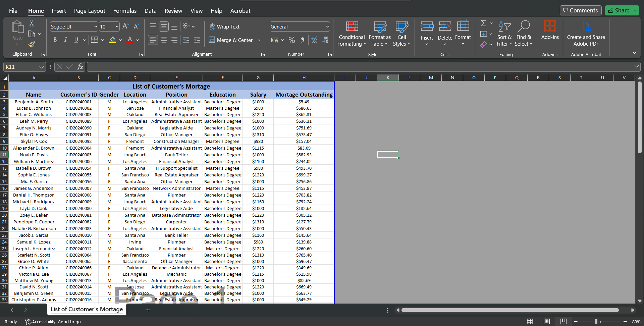
Task: Open the File tab
Action: tap(13, 11)
